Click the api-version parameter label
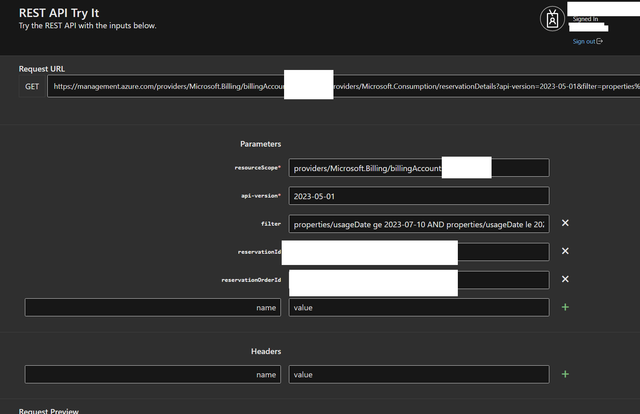Viewport: 640px width, 414px height. coord(261,196)
